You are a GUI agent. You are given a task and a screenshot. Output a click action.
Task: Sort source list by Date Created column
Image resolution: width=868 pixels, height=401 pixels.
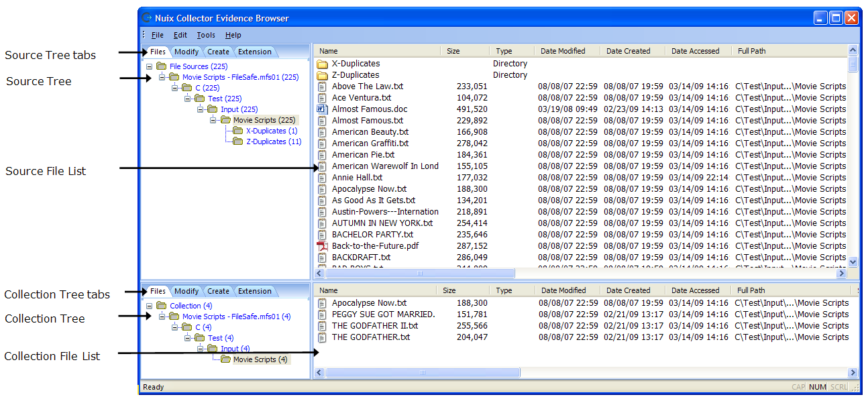[x=633, y=51]
